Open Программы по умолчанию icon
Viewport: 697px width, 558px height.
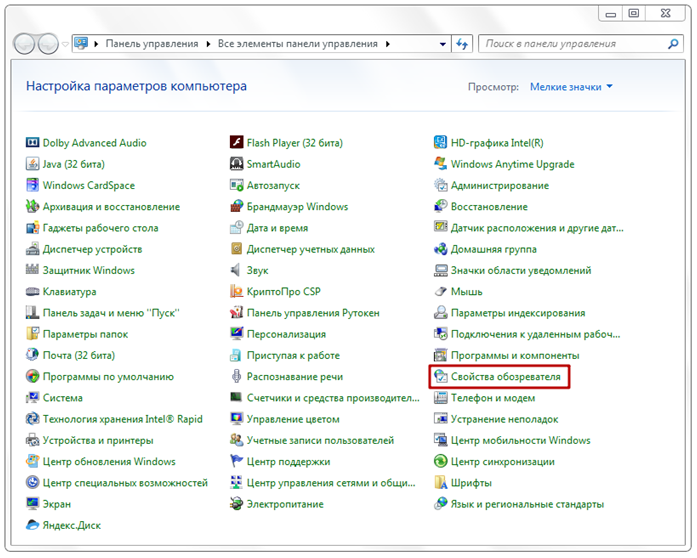(32, 377)
